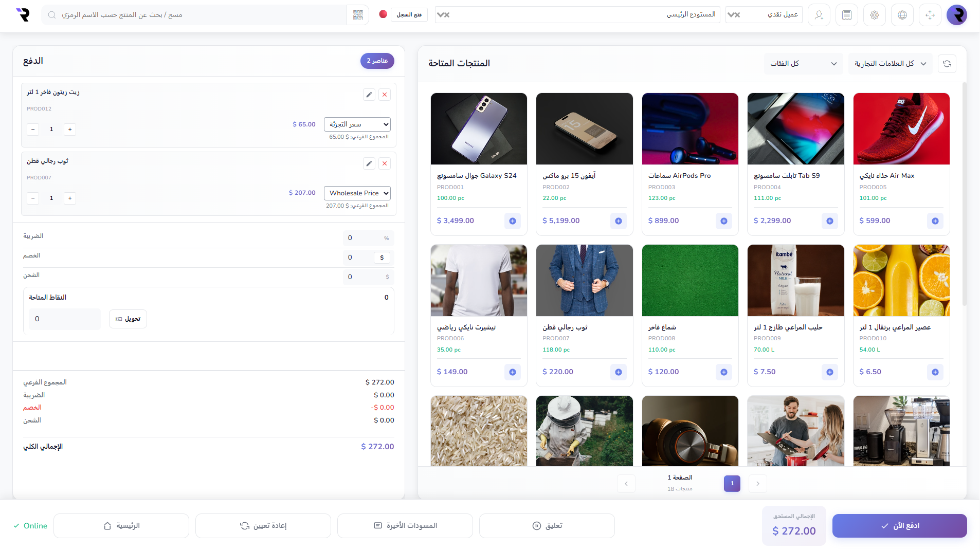980x551 pixels.
Task: Open the language globe icon
Action: [902, 15]
